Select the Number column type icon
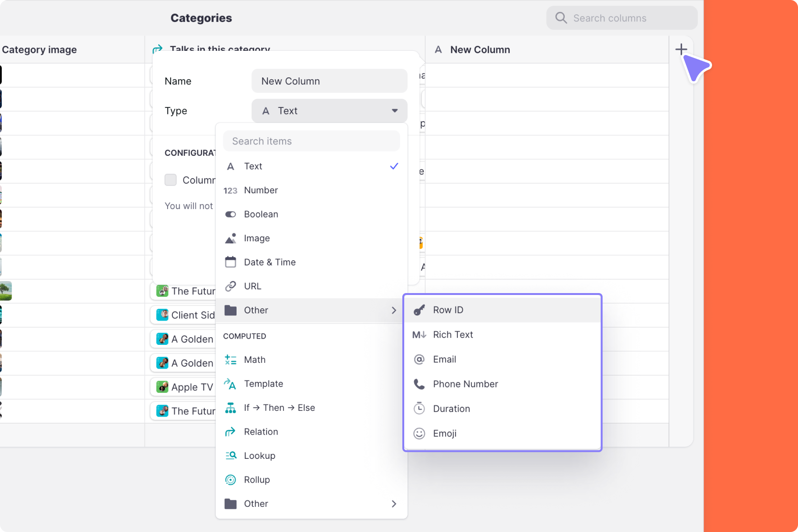Viewport: 798px width, 532px height. click(x=230, y=190)
